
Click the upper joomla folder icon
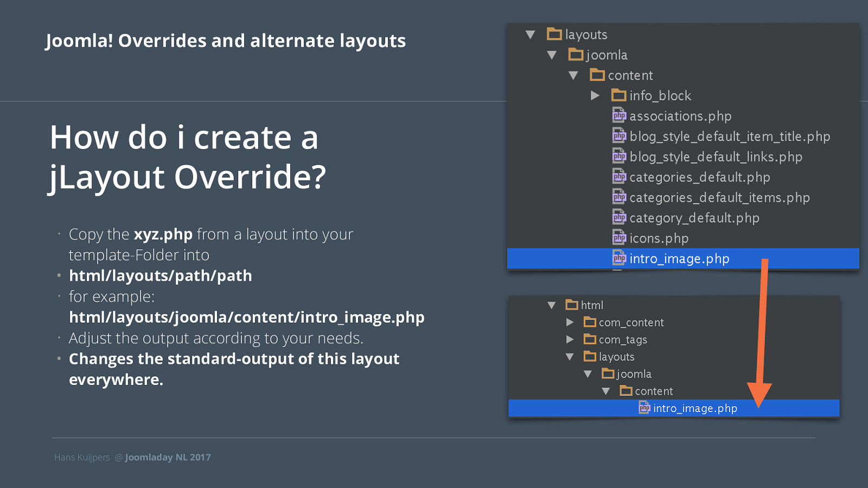click(576, 54)
